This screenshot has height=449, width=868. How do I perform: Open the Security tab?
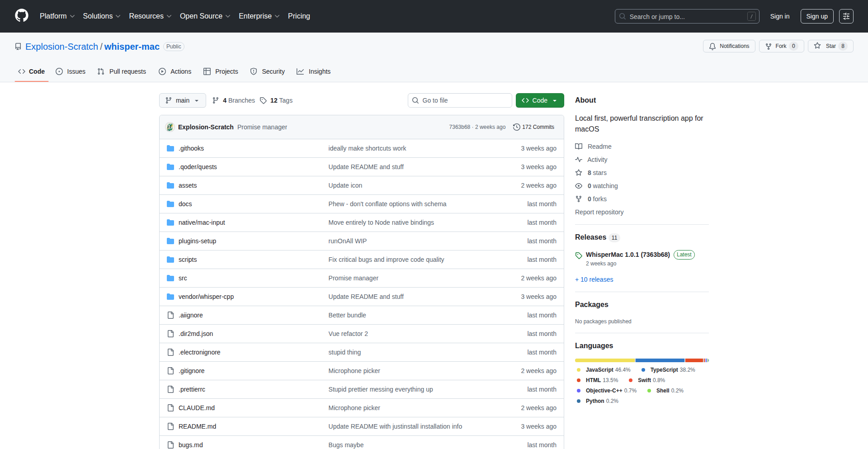click(268, 71)
